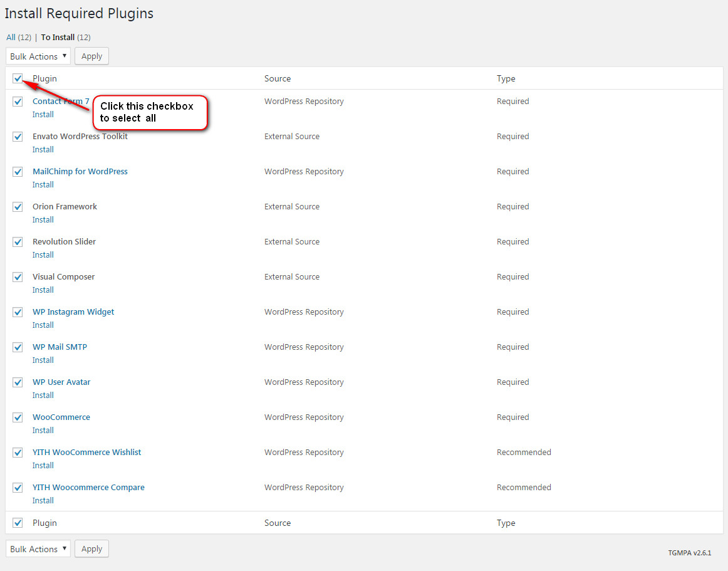Click the Install Required Plugins page heading
Viewport: 728px width, 571px height.
click(x=79, y=13)
